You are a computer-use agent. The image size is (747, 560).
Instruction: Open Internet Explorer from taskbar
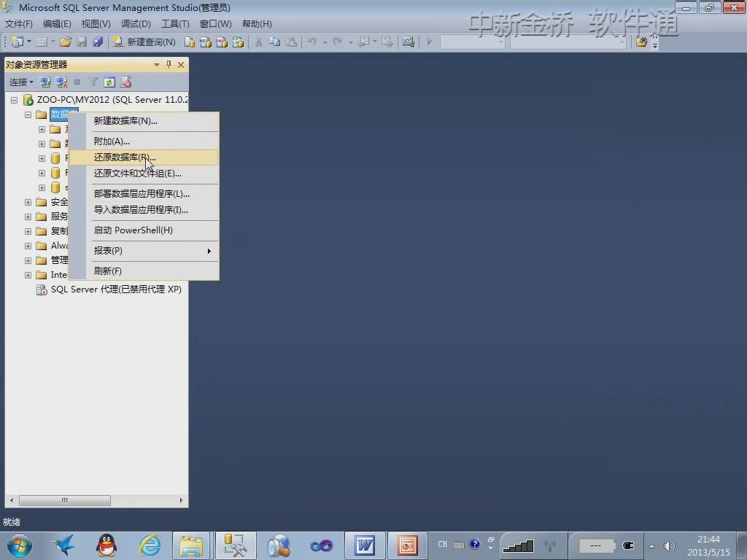[x=150, y=545]
